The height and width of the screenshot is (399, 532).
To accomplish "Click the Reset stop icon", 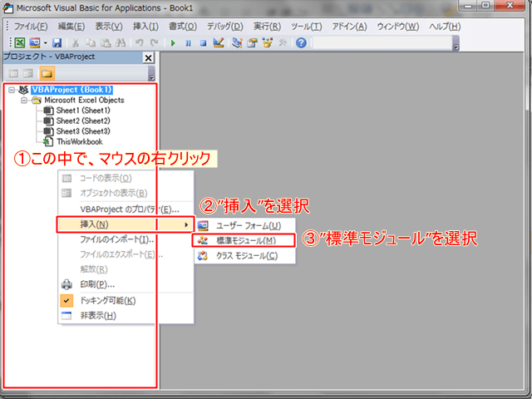I will 203,43.
